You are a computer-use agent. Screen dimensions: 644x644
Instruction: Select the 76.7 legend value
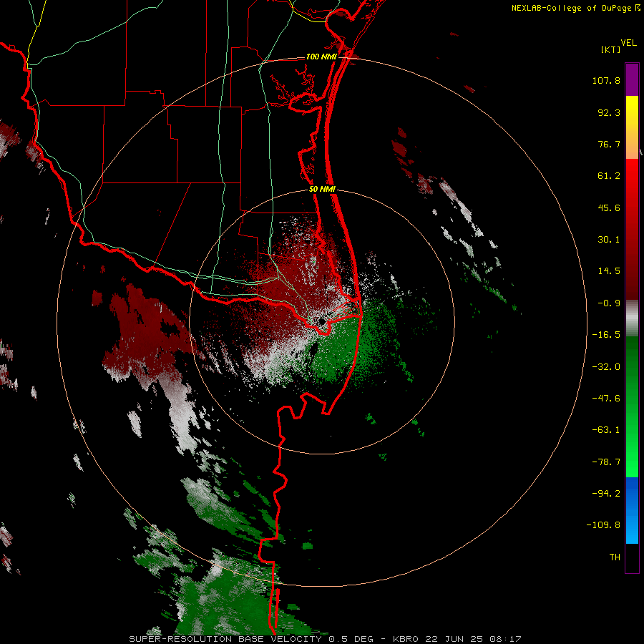[x=609, y=144]
